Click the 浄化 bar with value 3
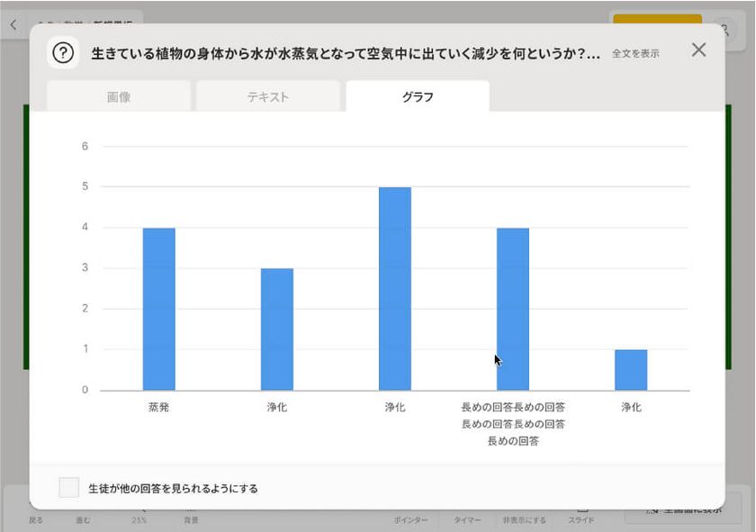Image resolution: width=756 pixels, height=532 pixels. click(277, 329)
